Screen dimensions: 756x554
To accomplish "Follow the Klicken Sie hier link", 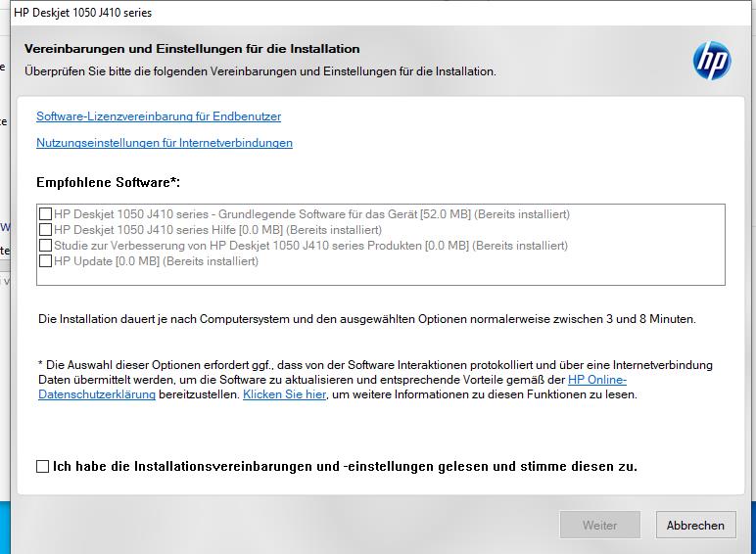I will point(284,394).
